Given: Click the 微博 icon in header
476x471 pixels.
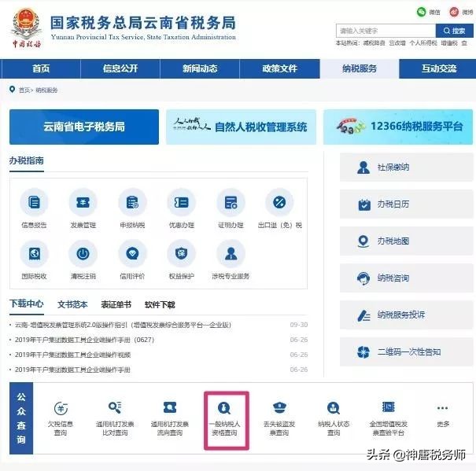Looking at the screenshot, I should tap(454, 12).
